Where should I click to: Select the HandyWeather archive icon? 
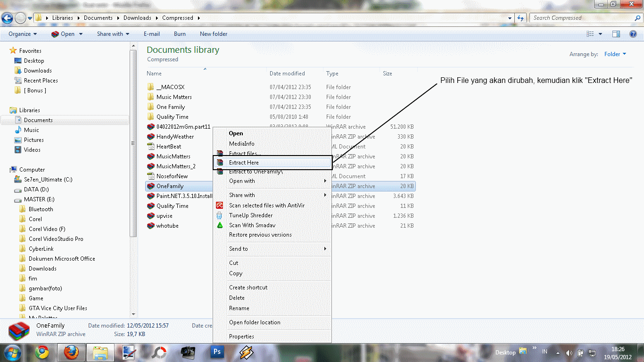pyautogui.click(x=151, y=137)
